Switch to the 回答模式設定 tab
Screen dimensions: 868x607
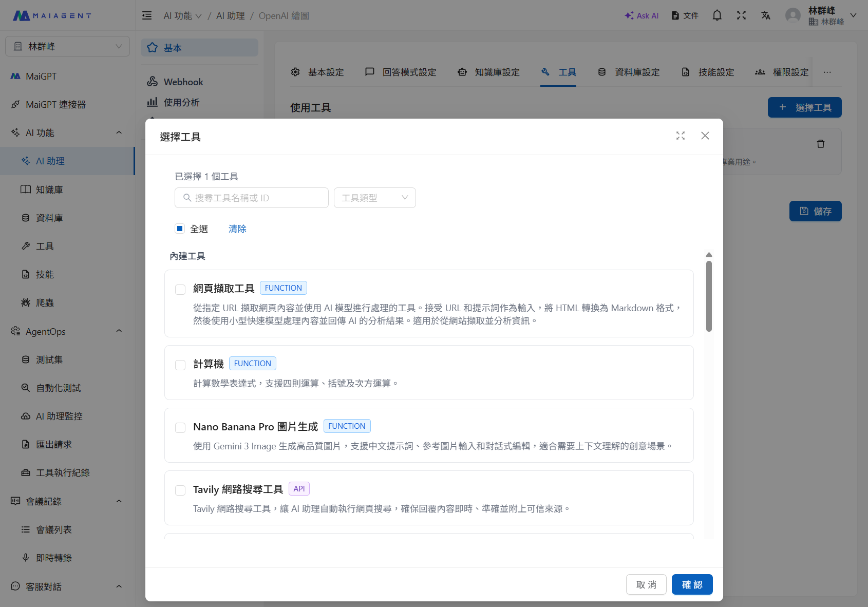(x=401, y=72)
